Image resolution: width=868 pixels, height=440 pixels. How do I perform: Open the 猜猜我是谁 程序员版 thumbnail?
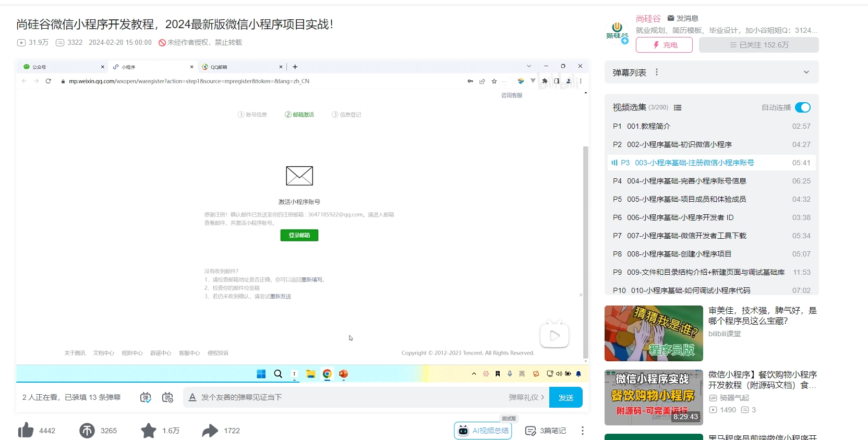tap(654, 333)
